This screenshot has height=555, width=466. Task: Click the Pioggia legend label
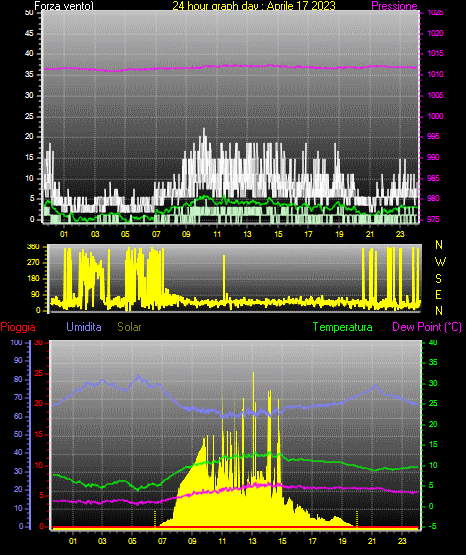pyautogui.click(x=18, y=327)
